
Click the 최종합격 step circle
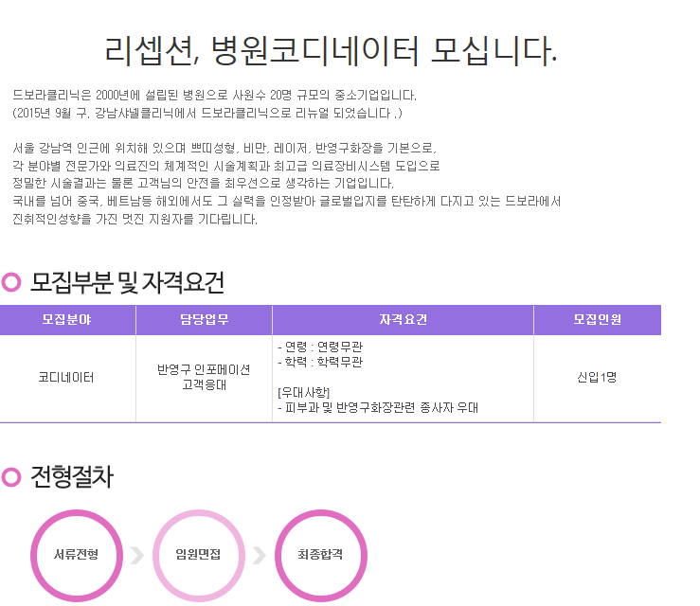point(320,555)
